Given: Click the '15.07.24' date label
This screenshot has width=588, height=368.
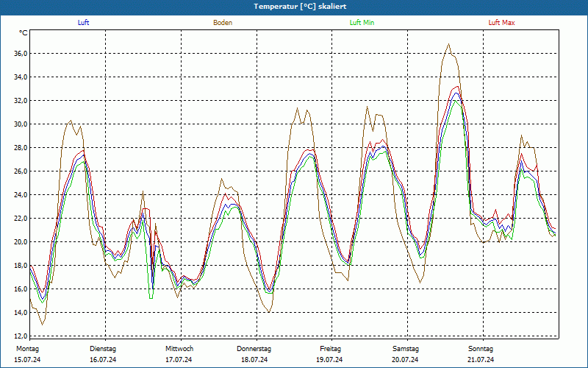Looking at the screenshot, I should pos(27,360).
